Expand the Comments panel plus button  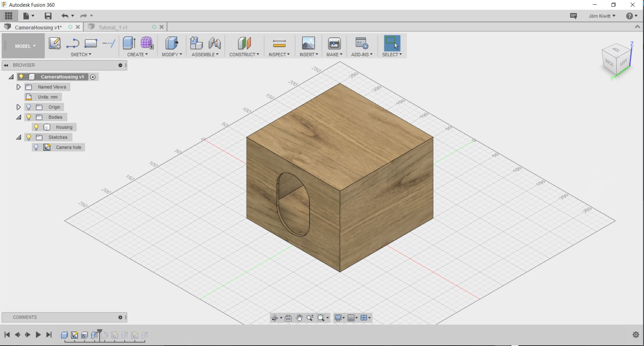[x=120, y=317]
